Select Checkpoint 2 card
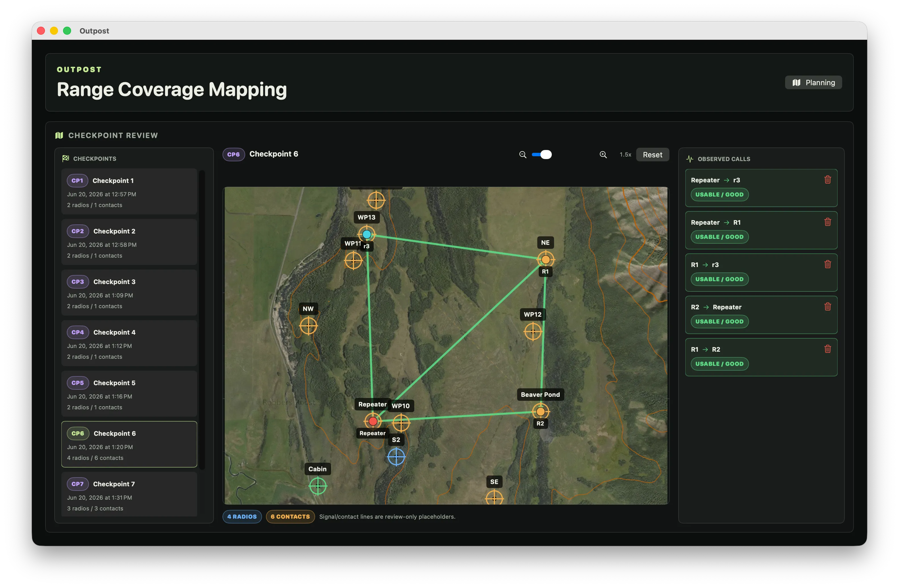The image size is (899, 588). pos(129,243)
